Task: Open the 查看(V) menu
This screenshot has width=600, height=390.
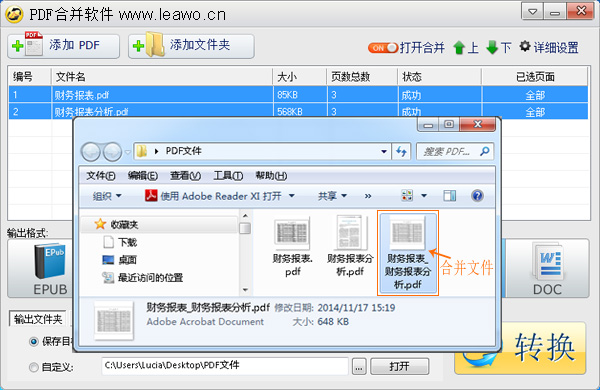Action: tap(185, 176)
